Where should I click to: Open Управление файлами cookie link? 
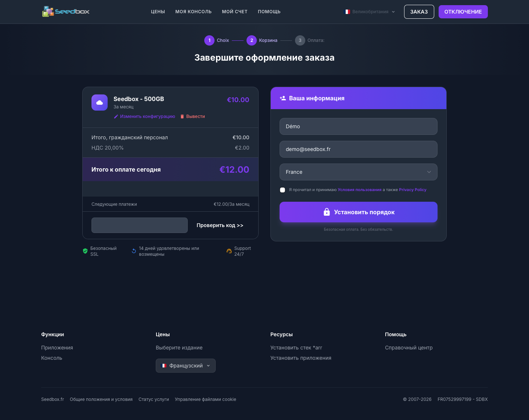[205, 399]
